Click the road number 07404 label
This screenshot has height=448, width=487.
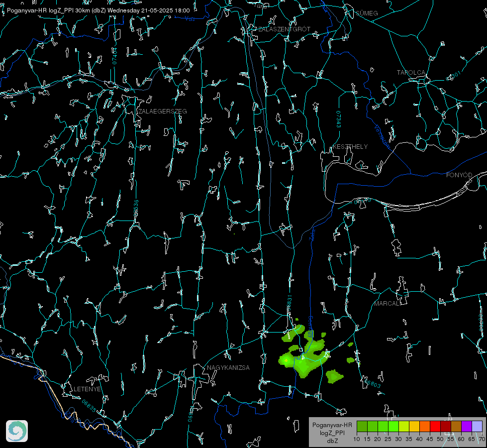tap(114, 56)
